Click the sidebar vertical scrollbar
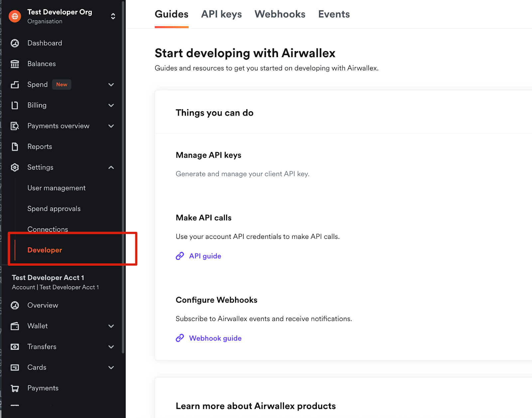532x418 pixels. [123, 166]
